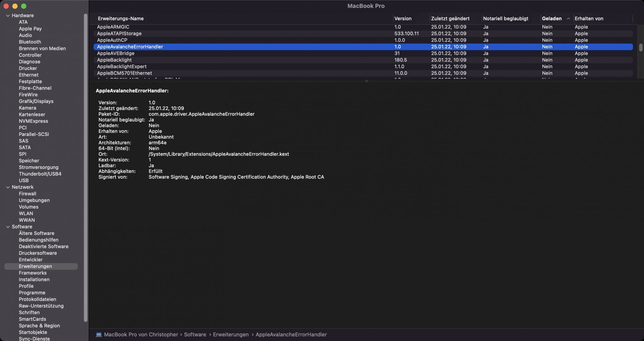Select Audio in the sidebar
The width and height of the screenshot is (644, 341).
(25, 35)
